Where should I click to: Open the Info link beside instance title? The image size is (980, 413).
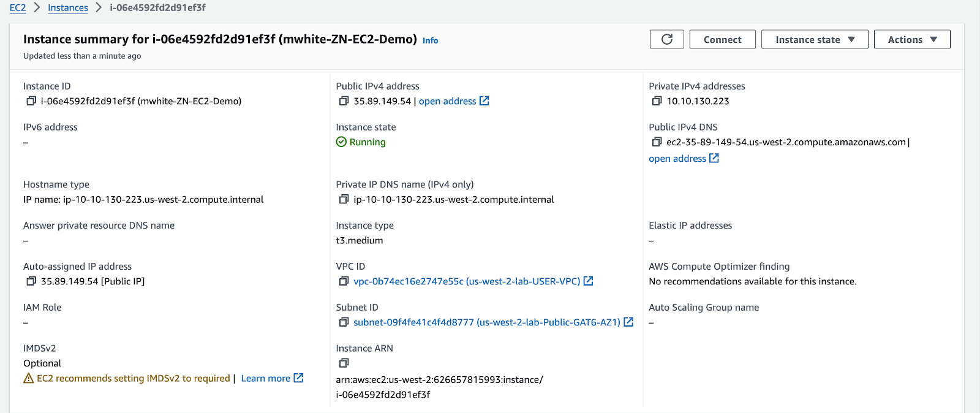(x=430, y=40)
